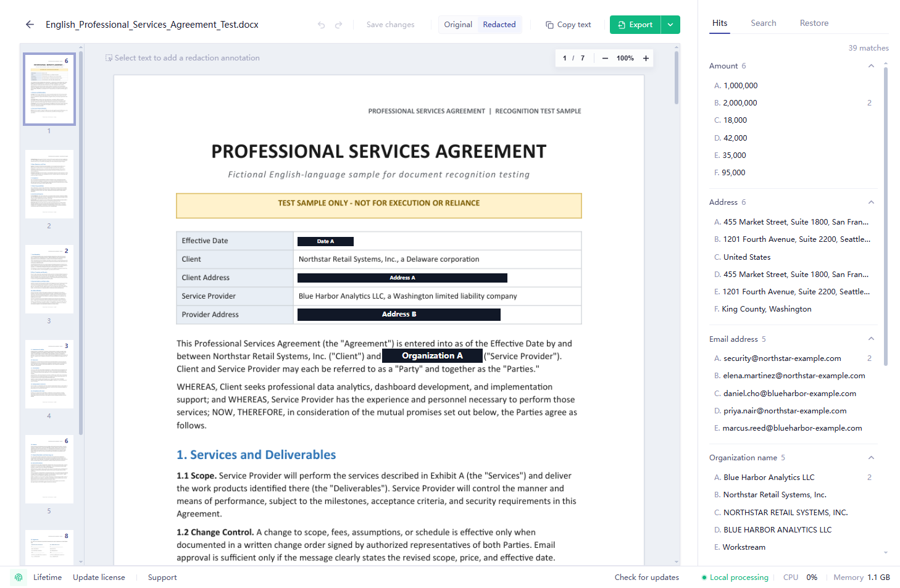Select hit 1,000,000 under Amount
Viewport: 900px width, 588px height.
pyautogui.click(x=793, y=86)
